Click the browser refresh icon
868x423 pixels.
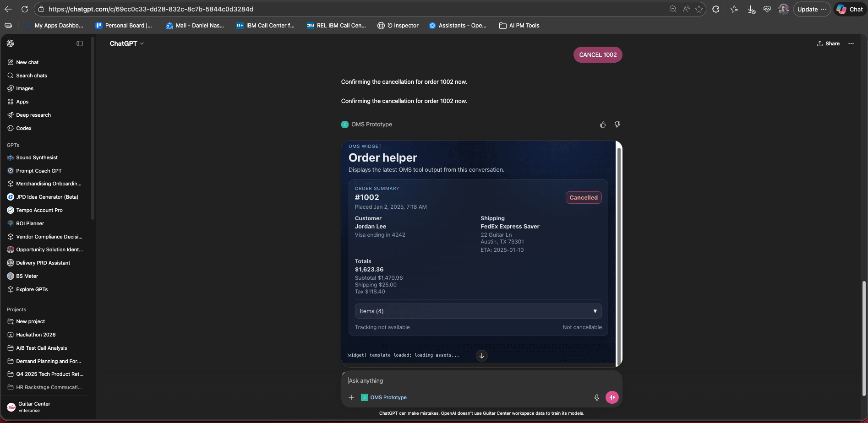tap(25, 9)
